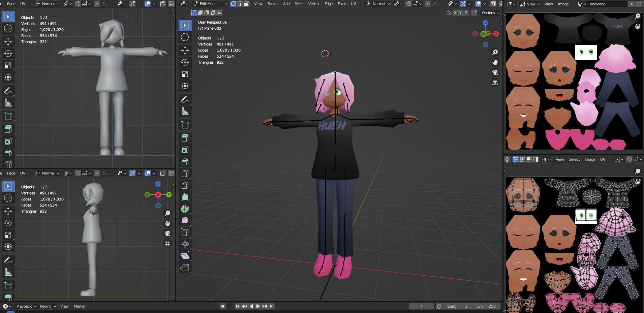This screenshot has width=644, height=313.
Task: Click the red X axis on navigation gizmo
Action: (496, 34)
